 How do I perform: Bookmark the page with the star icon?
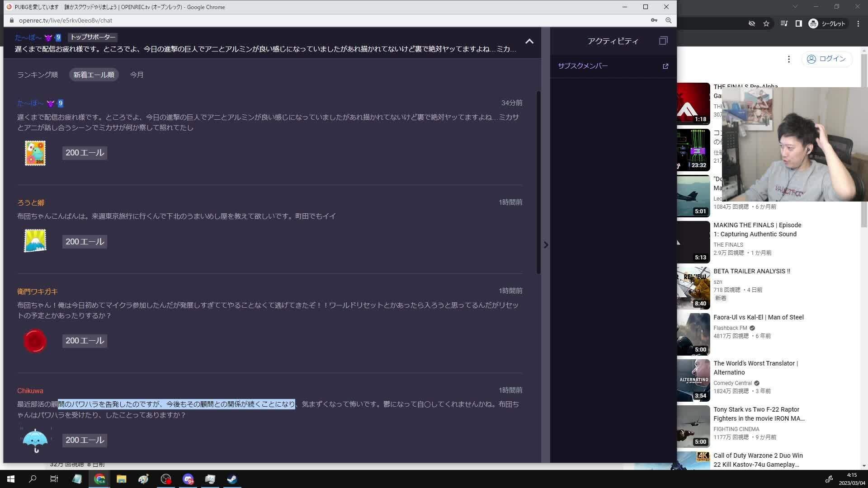(x=766, y=23)
